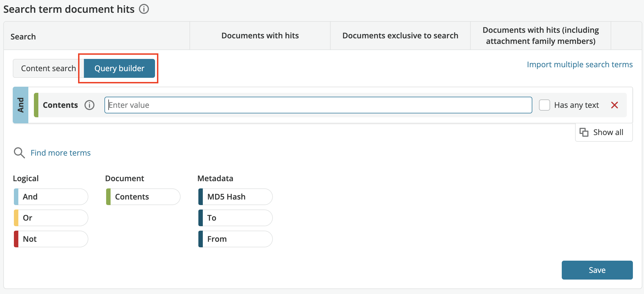Select the Not logical operator

(x=50, y=239)
